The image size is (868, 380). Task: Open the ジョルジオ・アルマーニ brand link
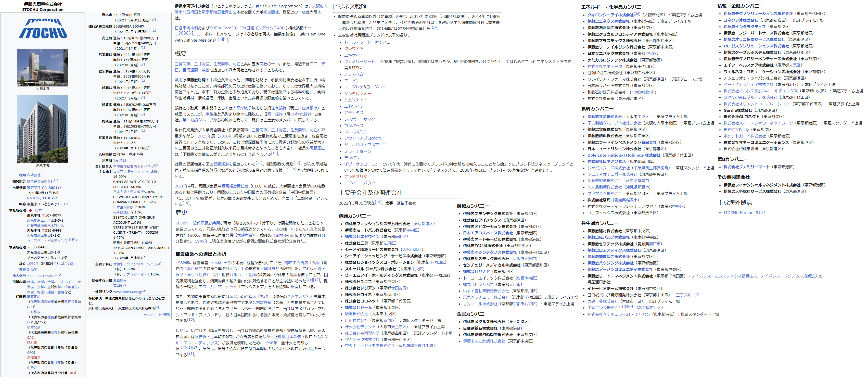[x=365, y=145]
